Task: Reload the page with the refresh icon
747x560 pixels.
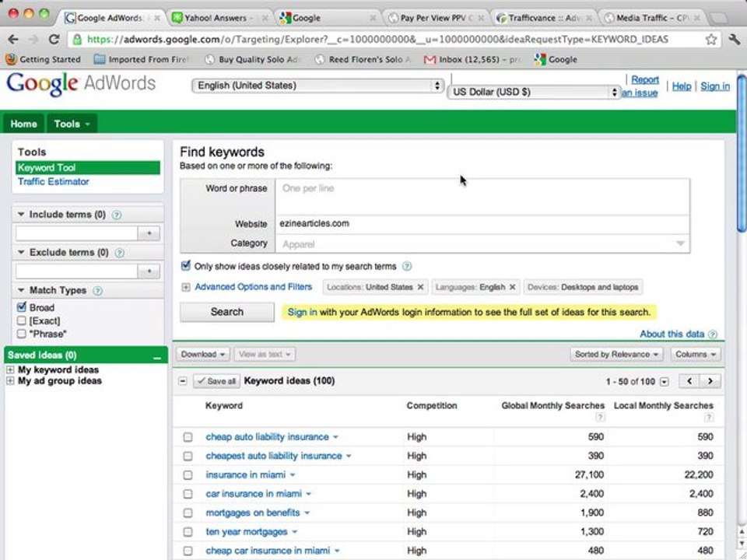Action: 54,40
